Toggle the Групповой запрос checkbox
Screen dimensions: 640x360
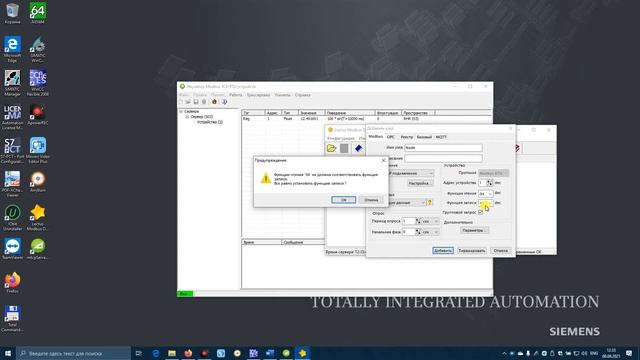pyautogui.click(x=480, y=212)
